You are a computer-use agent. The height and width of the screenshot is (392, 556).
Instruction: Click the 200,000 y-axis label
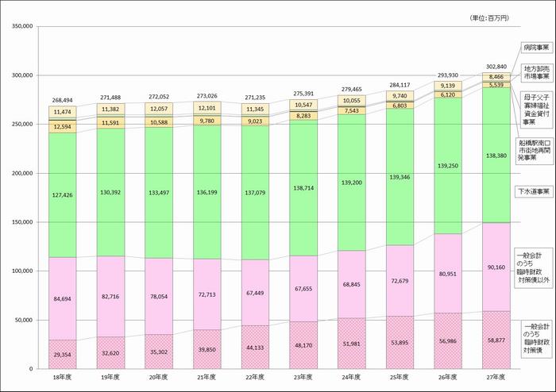click(x=22, y=173)
